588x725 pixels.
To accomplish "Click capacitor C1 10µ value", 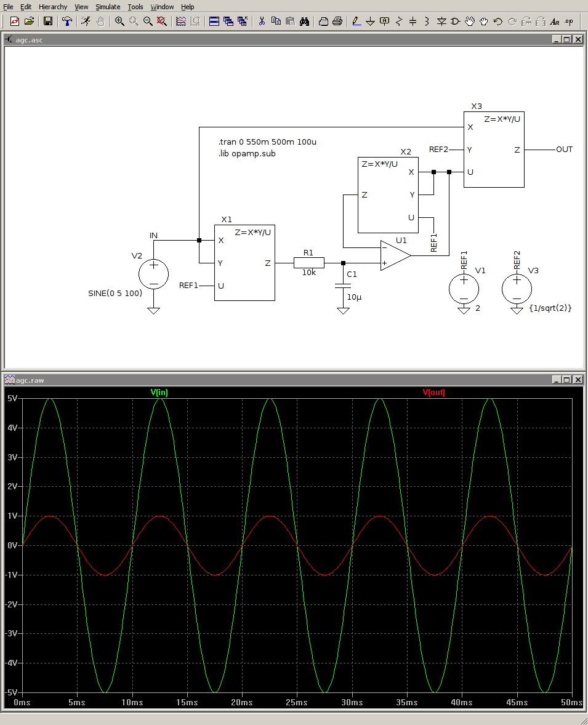I will (355, 297).
